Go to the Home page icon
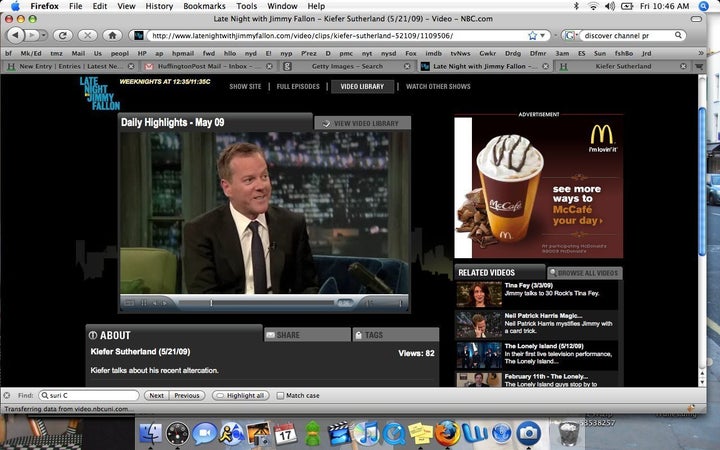Screen dimensions: 720x450 (x=112, y=35)
